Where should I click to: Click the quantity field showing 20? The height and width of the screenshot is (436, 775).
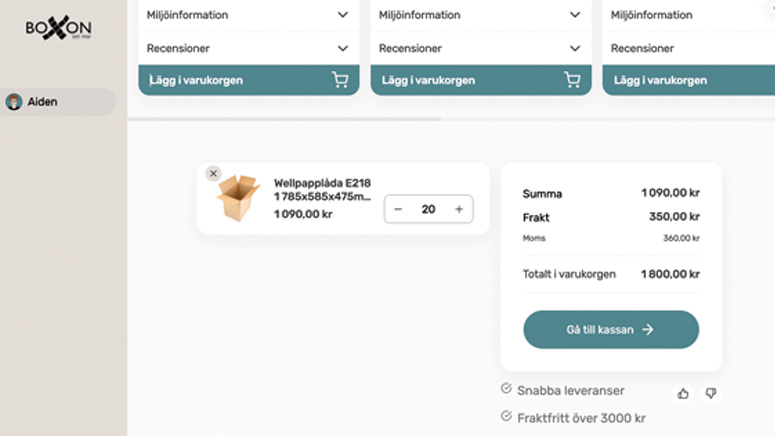pyautogui.click(x=428, y=209)
